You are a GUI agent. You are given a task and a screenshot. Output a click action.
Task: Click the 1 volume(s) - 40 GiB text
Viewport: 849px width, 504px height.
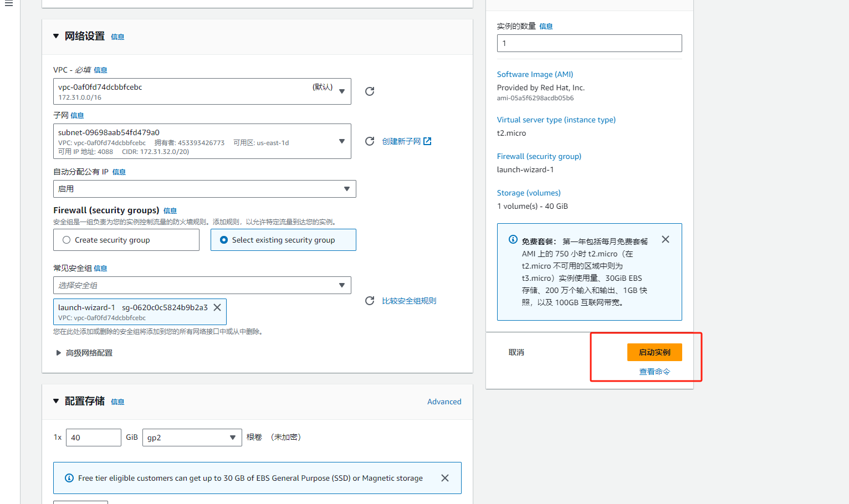(x=533, y=206)
